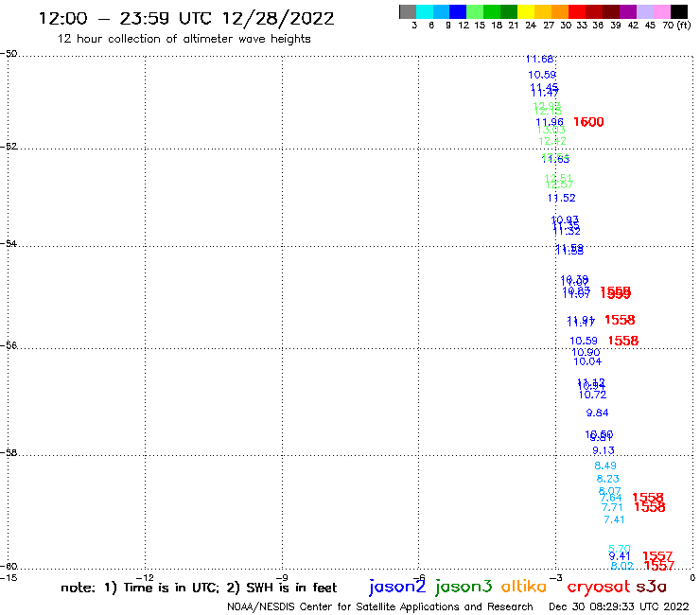Click the '70 (ft)' legend label
The image size is (700, 615).
676,25
